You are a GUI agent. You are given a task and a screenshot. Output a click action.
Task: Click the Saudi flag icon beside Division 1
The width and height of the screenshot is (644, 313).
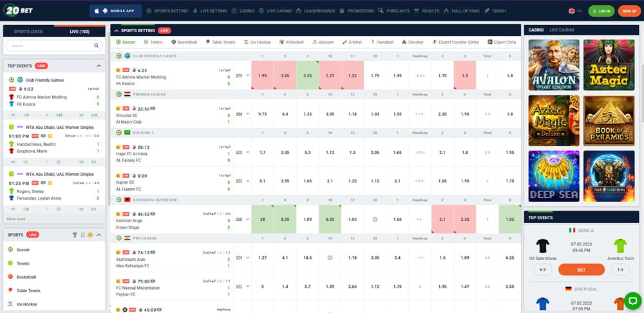(x=128, y=133)
